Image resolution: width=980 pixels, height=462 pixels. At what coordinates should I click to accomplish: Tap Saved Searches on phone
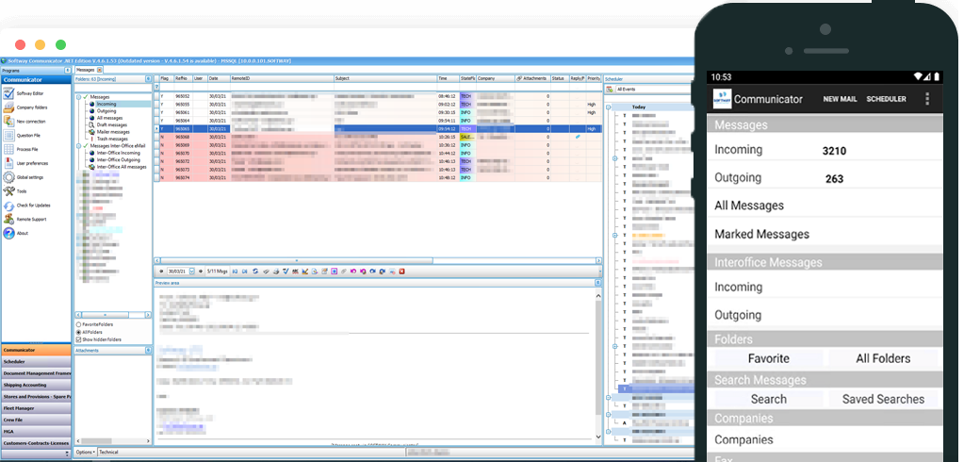(883, 399)
